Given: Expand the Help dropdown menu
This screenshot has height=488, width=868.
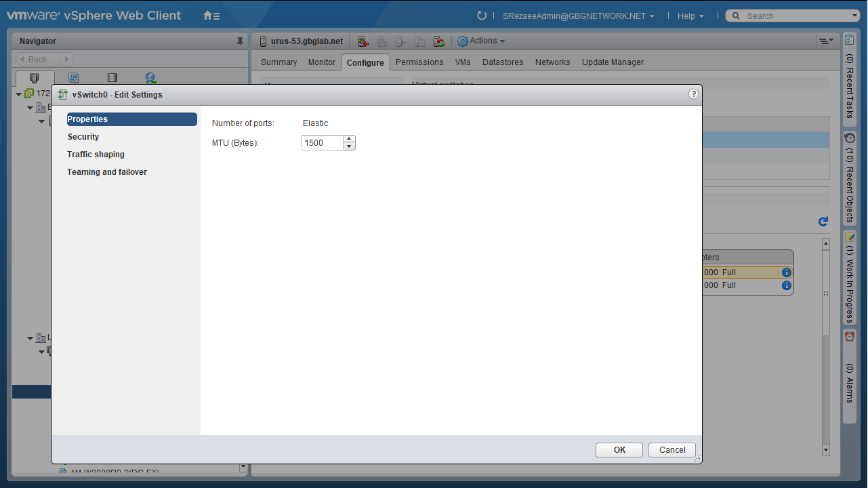Looking at the screenshot, I should (690, 16).
